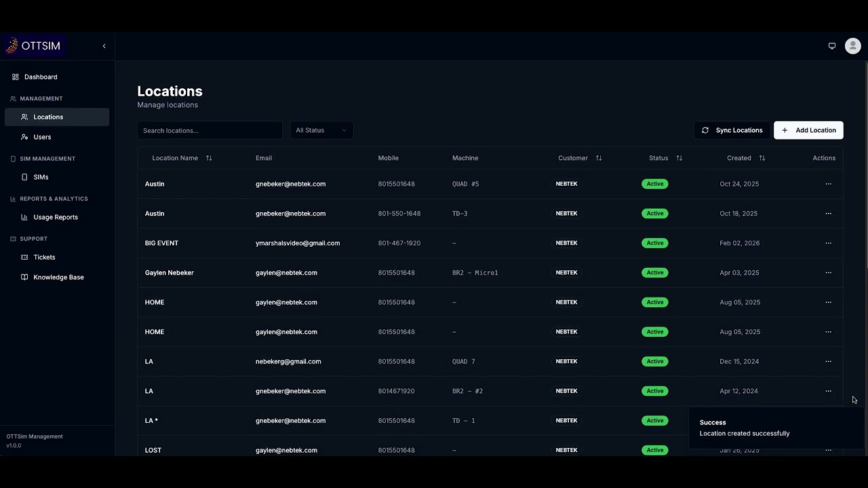
Task: Sort by Location Name column arrows
Action: 209,158
